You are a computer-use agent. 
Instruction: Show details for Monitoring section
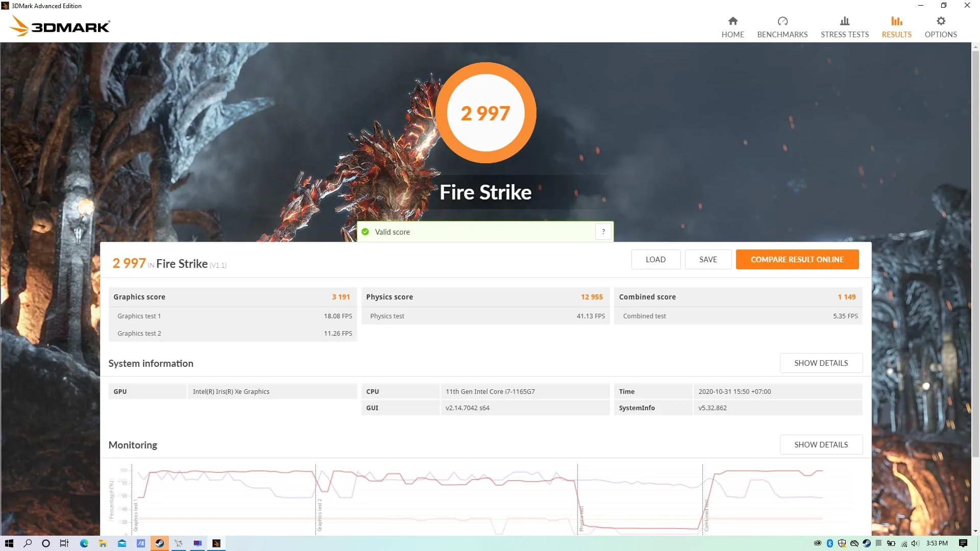tap(821, 444)
